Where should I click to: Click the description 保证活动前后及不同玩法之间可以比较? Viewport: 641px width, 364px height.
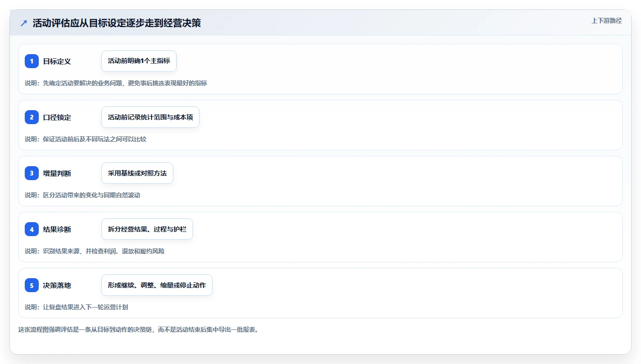tap(85, 139)
